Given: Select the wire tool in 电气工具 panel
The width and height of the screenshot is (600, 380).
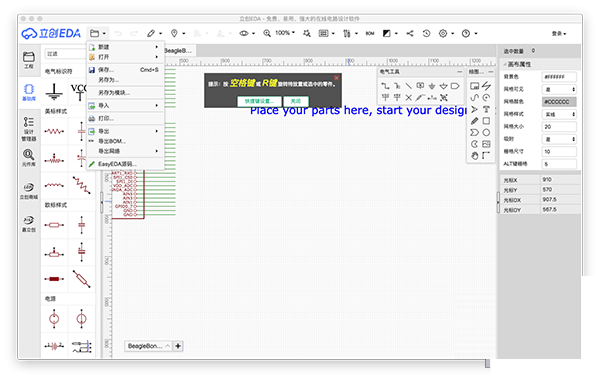Looking at the screenshot, I should pos(385,86).
